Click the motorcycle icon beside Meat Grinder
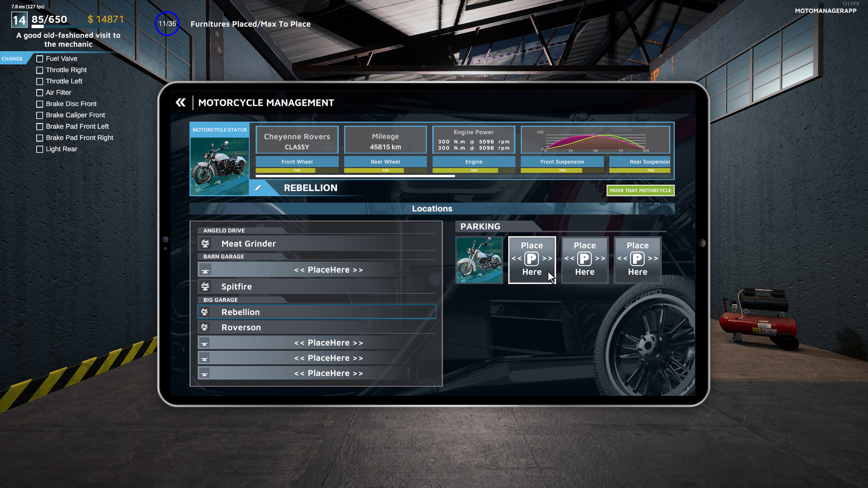The height and width of the screenshot is (488, 868). coord(206,243)
